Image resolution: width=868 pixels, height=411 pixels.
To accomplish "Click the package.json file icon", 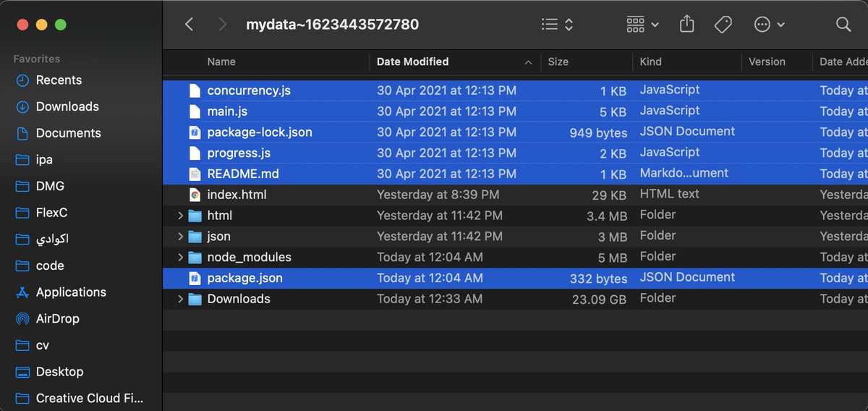I will (194, 278).
